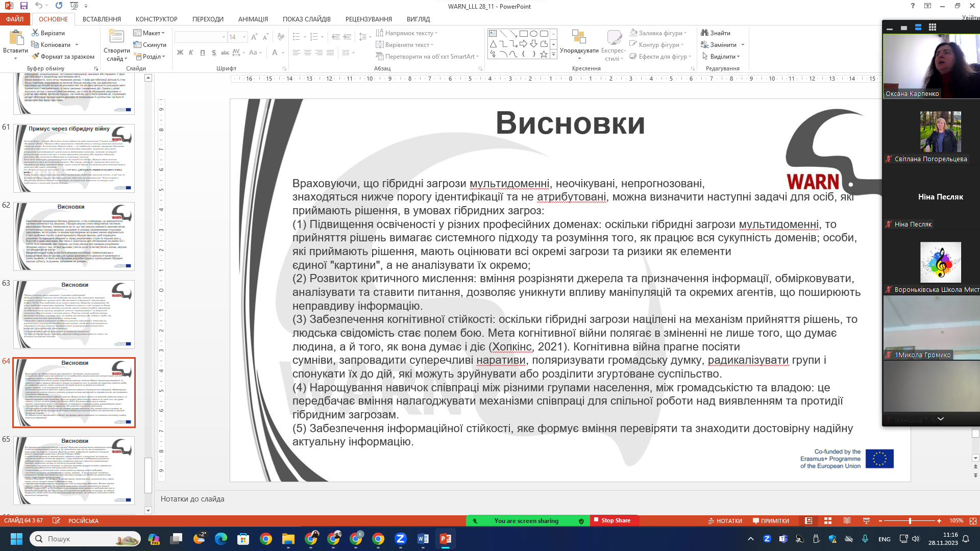Image resolution: width=980 pixels, height=551 pixels.
Task: Expand the Shapes gallery with More arrow
Action: pyautogui.click(x=553, y=55)
